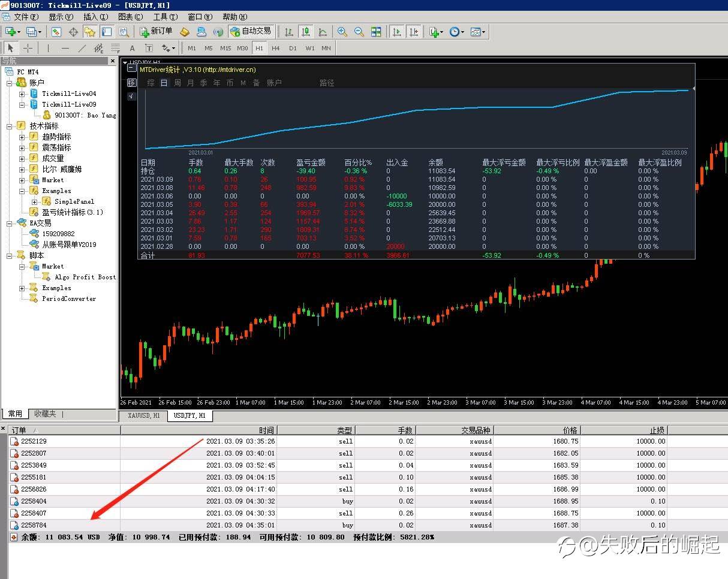Zoom in on chart with plus magnifier
The image size is (728, 579).
(x=342, y=32)
